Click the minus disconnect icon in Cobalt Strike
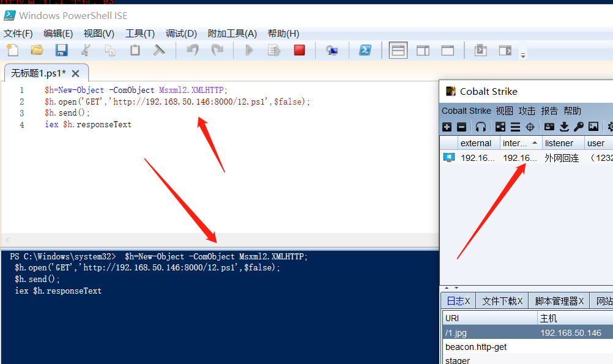Viewport: 613px width, 364px height. (x=461, y=127)
